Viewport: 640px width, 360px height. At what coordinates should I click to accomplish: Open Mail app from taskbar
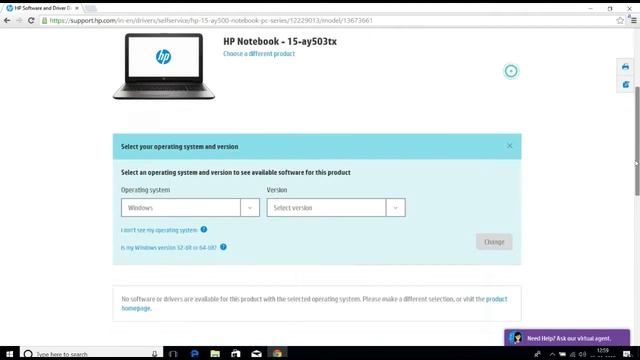(x=256, y=354)
